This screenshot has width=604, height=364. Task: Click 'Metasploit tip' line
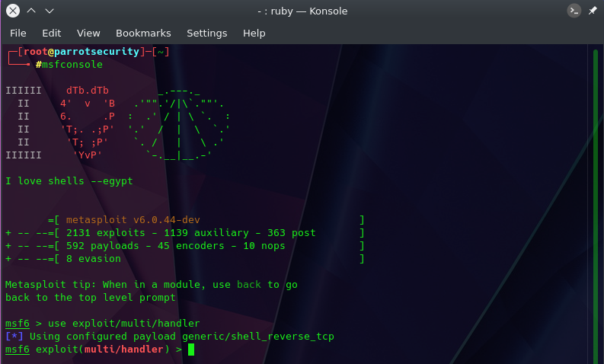coord(152,285)
